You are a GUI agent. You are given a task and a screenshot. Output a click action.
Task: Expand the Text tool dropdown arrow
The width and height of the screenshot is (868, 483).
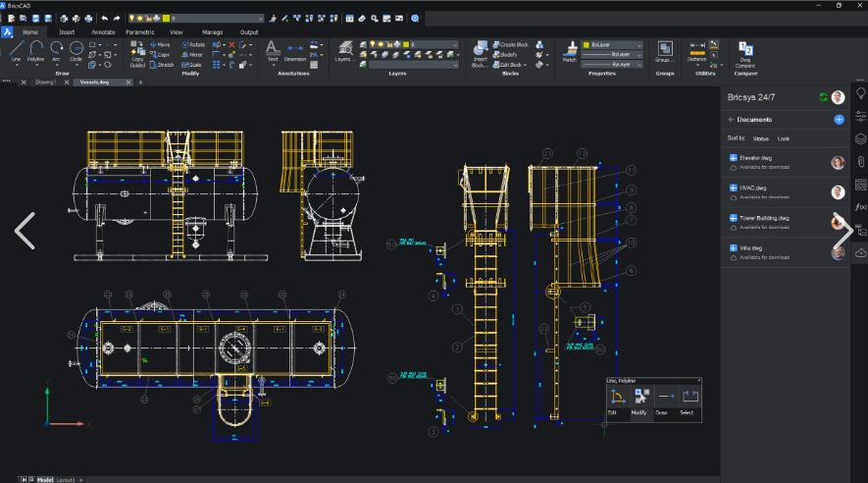click(x=272, y=66)
